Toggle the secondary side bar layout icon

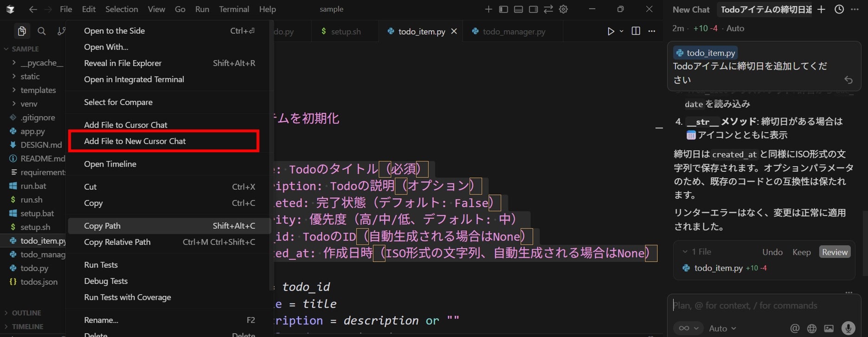534,9
